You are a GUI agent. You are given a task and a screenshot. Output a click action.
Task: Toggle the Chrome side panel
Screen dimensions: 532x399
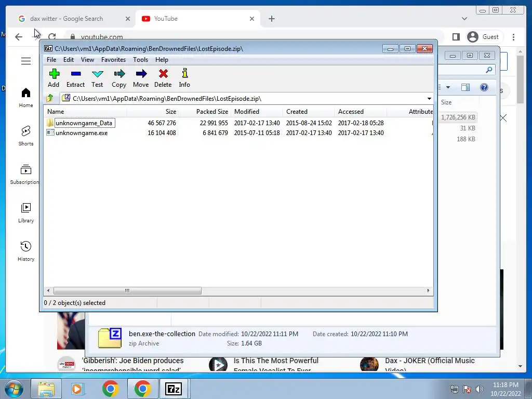[456, 37]
